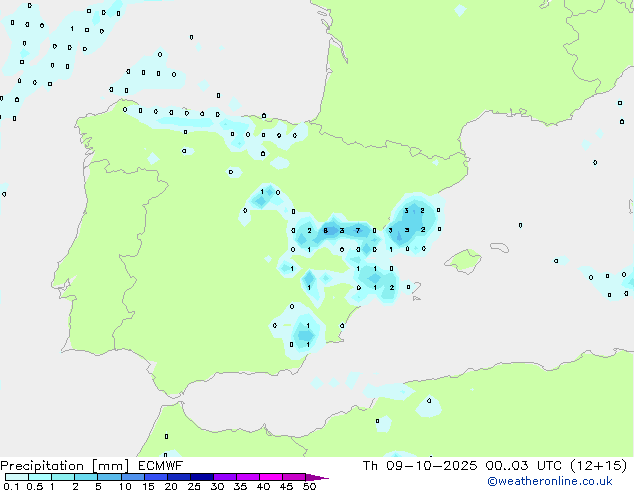Viewport: 634px width, 490px height.
Task: Pick the legend swatch starting at 10
Action: (x=132, y=477)
